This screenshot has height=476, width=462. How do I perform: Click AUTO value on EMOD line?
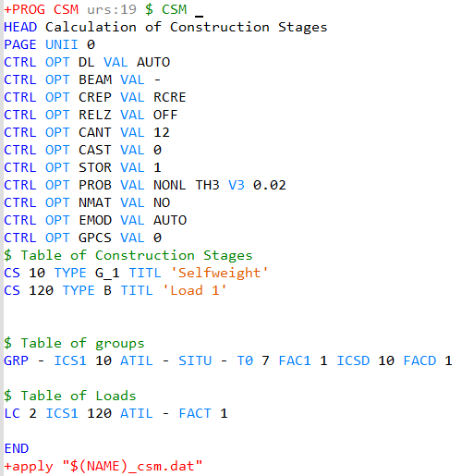point(170,220)
